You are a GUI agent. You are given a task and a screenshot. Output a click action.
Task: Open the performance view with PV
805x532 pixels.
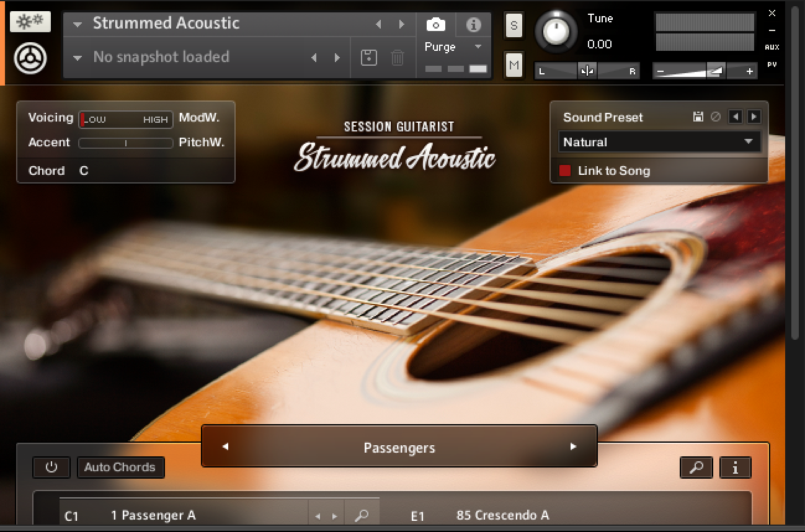click(x=772, y=64)
